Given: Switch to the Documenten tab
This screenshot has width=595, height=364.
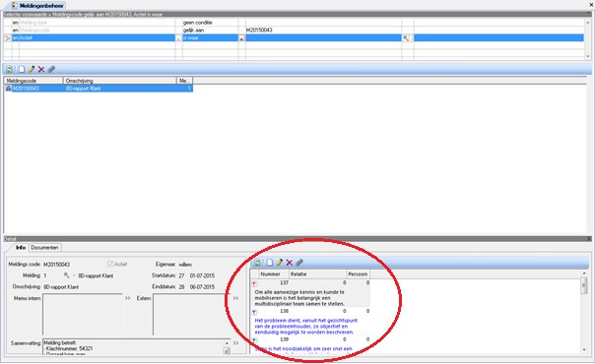Looking at the screenshot, I should tap(44, 247).
